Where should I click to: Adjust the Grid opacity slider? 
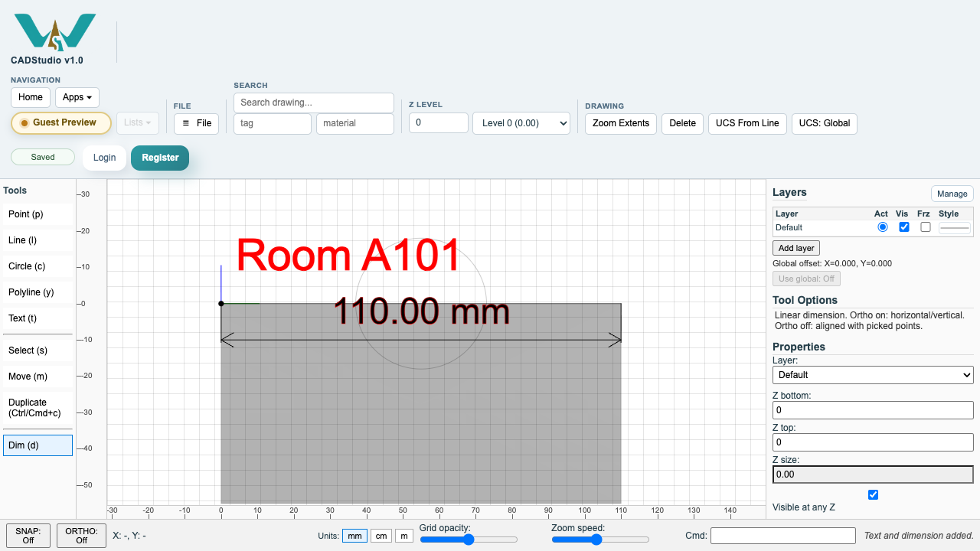(x=469, y=540)
